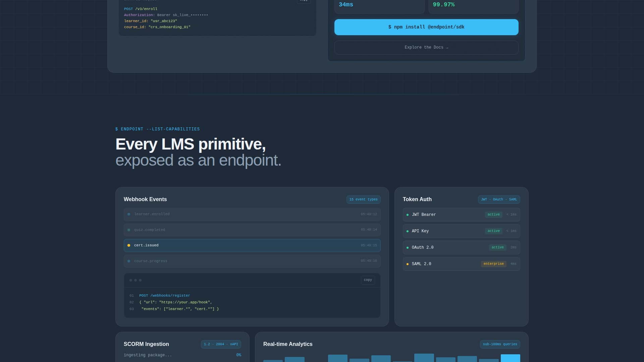Click the window dots in code block header
Image resolution: width=644 pixels, height=362 pixels.
click(136, 280)
